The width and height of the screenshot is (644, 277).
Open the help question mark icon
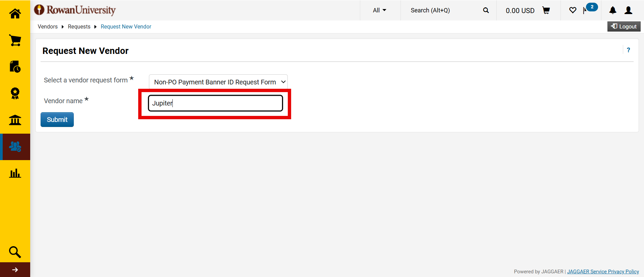click(x=629, y=50)
